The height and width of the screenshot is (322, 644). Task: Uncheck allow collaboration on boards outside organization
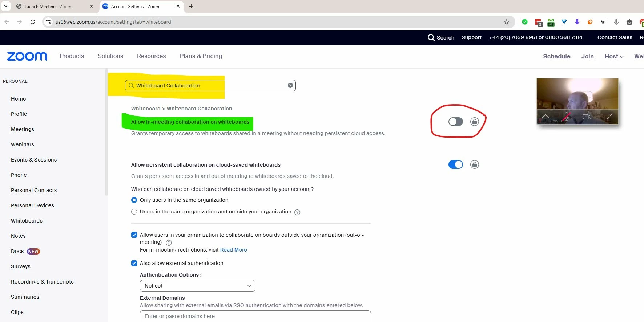coord(134,235)
